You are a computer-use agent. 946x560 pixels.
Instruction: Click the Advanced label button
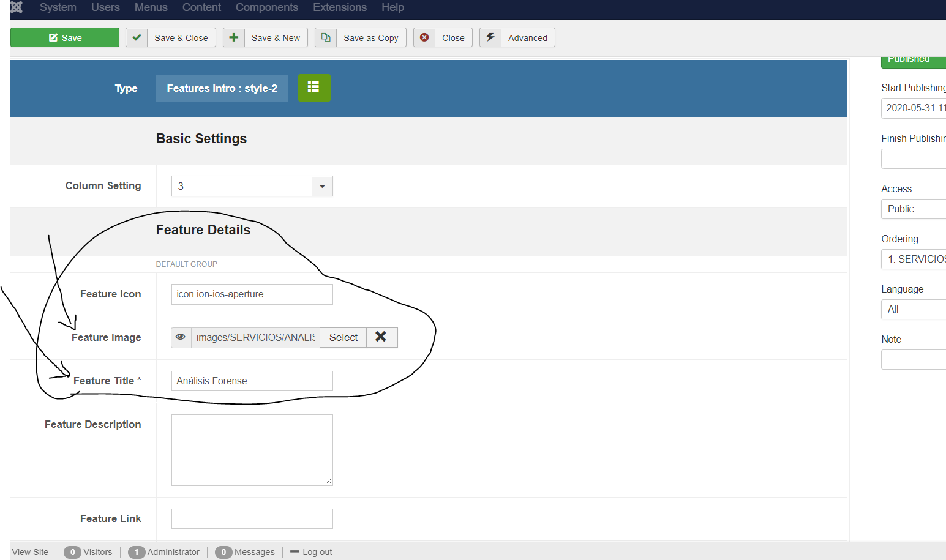point(528,37)
